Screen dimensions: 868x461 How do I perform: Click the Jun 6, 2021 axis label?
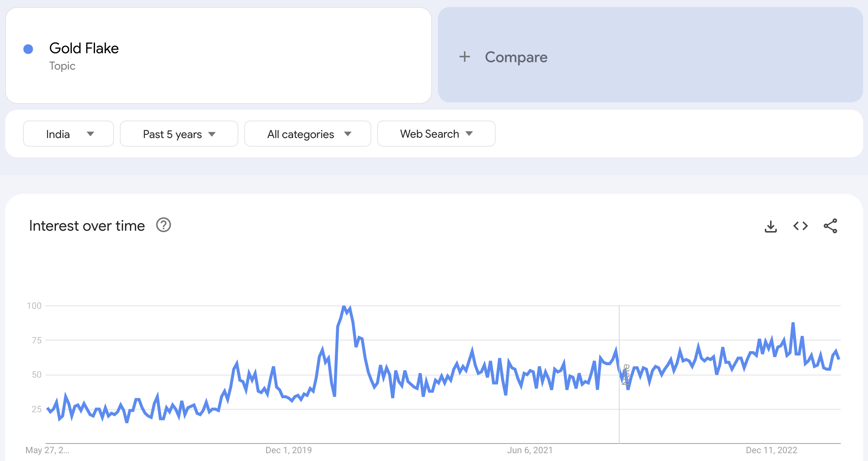pyautogui.click(x=530, y=450)
